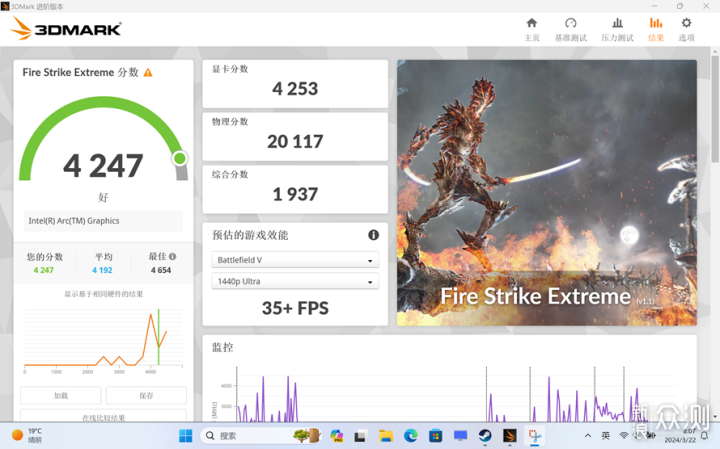Open Microsoft Store from the taskbar
The width and height of the screenshot is (720, 449).
[435, 436]
